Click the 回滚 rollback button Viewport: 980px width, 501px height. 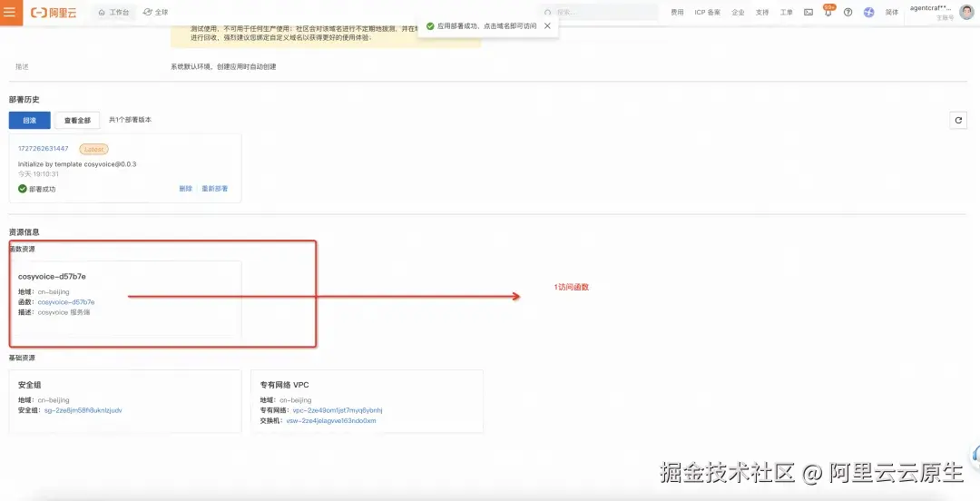point(29,120)
